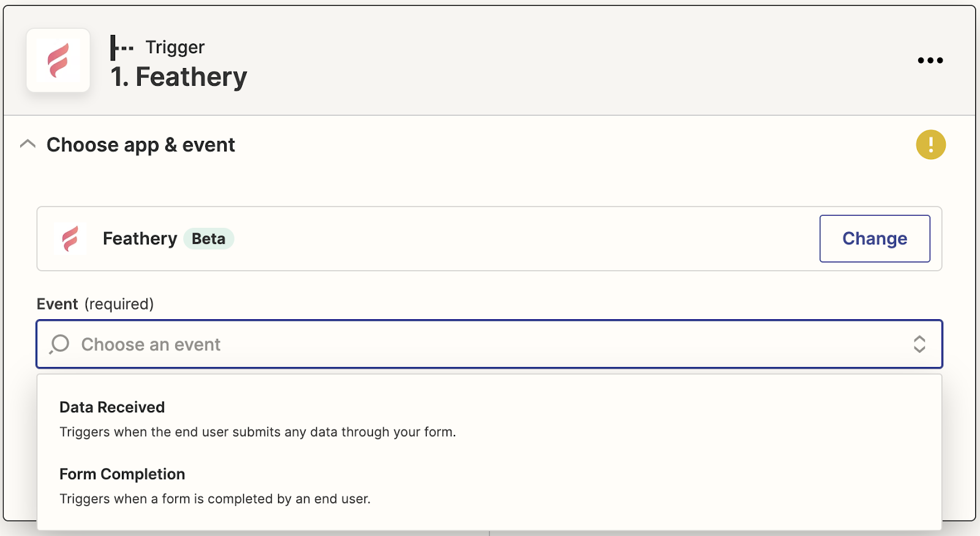Screen dimensions: 980x536
Task: Click the "1. Feathery" step title
Action: click(179, 77)
